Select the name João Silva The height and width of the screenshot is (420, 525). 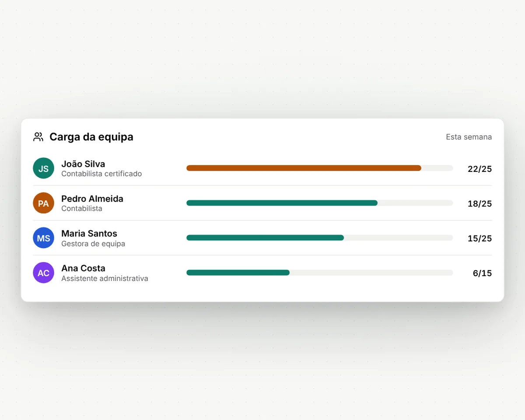tap(83, 164)
